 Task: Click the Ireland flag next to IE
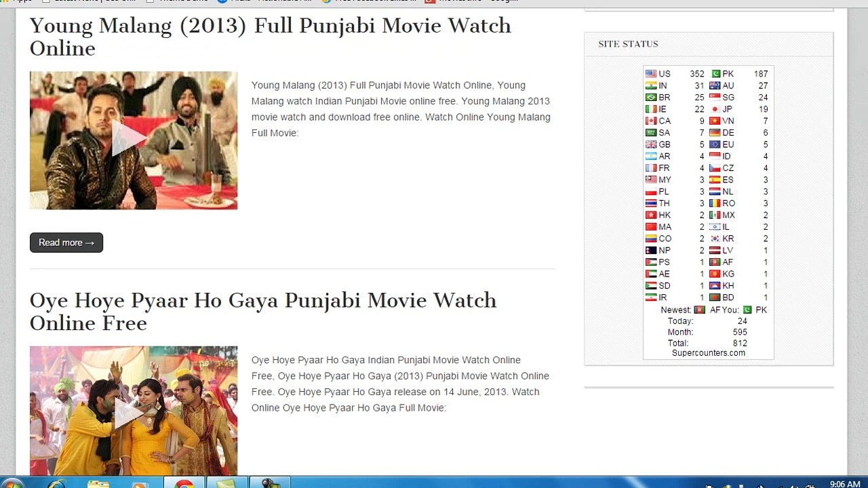(651, 109)
